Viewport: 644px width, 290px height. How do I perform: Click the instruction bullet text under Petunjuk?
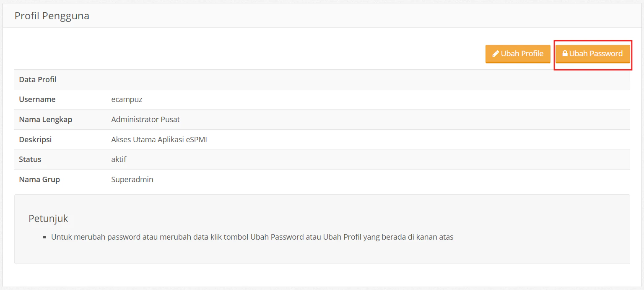coord(252,237)
